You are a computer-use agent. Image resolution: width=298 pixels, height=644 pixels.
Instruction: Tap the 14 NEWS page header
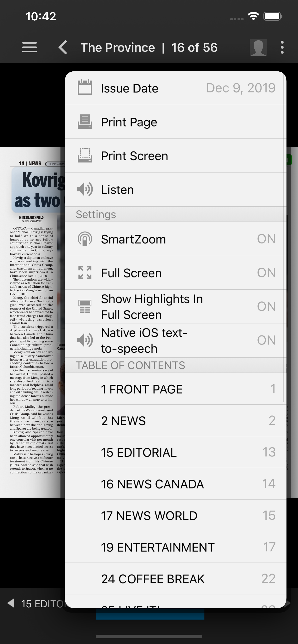(30, 163)
